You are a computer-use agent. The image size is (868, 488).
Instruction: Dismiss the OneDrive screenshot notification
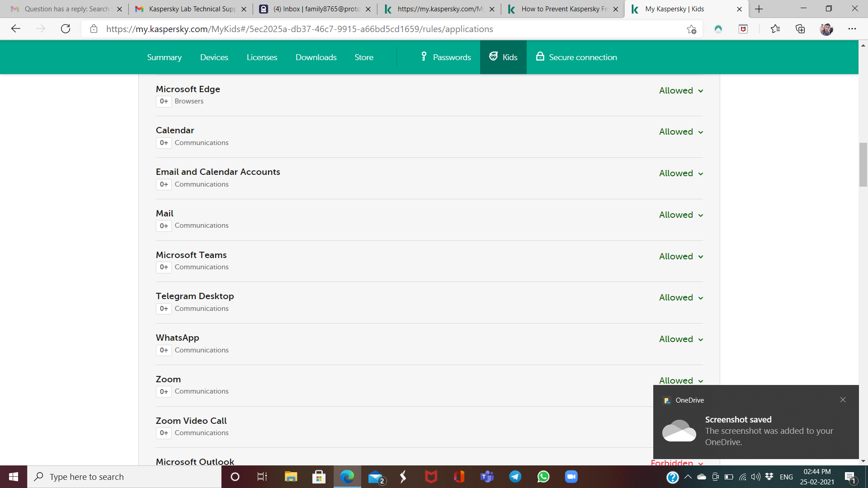pyautogui.click(x=843, y=400)
